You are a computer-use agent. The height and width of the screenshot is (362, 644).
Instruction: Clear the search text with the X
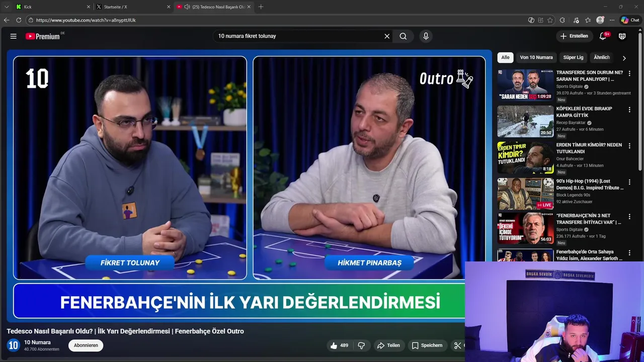coord(387,36)
